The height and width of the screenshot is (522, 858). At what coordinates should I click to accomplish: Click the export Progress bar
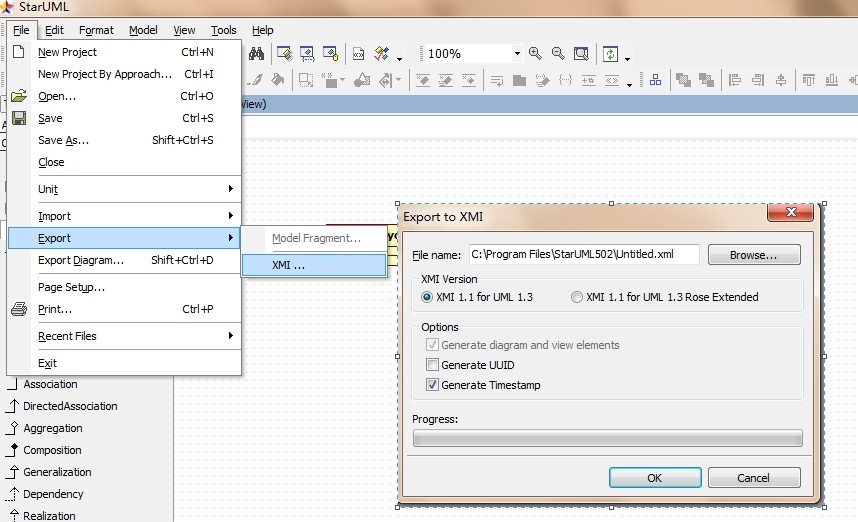click(x=607, y=438)
